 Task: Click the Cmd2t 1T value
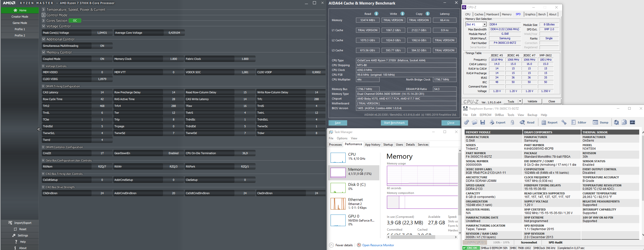pyautogui.click(x=102, y=153)
